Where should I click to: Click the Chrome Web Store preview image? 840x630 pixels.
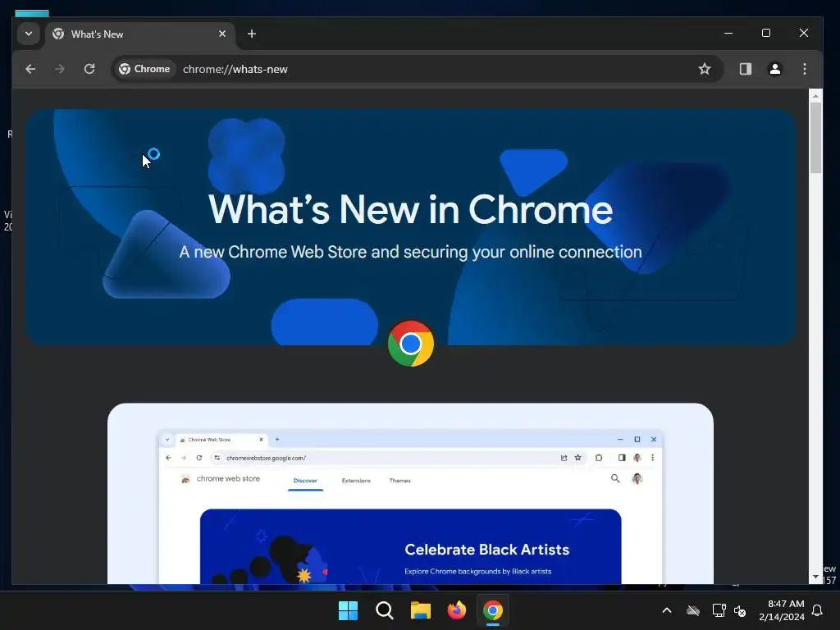pos(410,493)
